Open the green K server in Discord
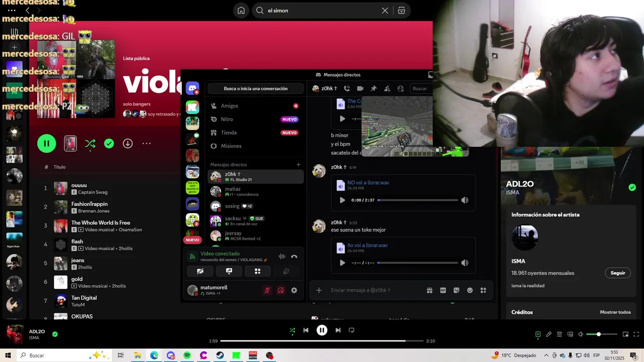The width and height of the screenshot is (644, 362). click(192, 107)
